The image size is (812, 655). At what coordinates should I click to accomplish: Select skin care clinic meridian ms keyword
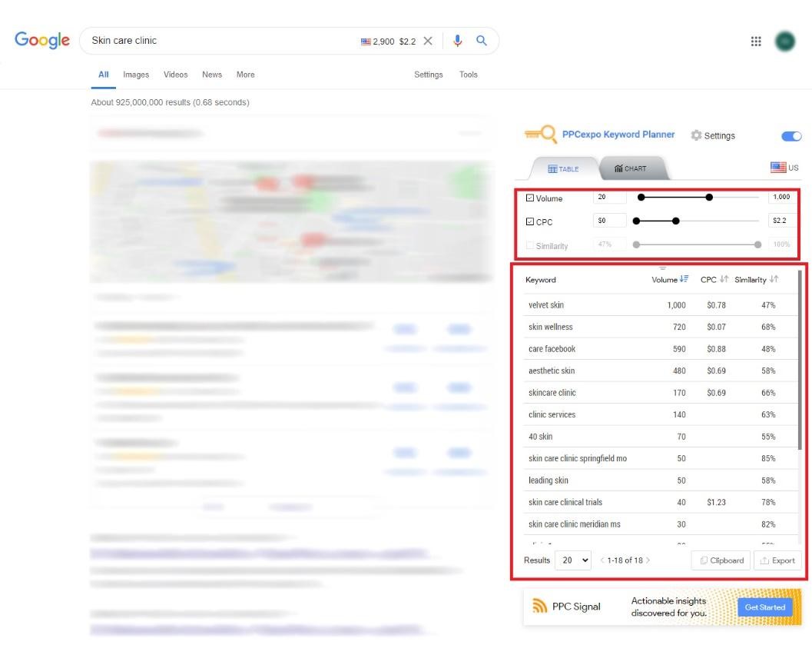click(575, 524)
